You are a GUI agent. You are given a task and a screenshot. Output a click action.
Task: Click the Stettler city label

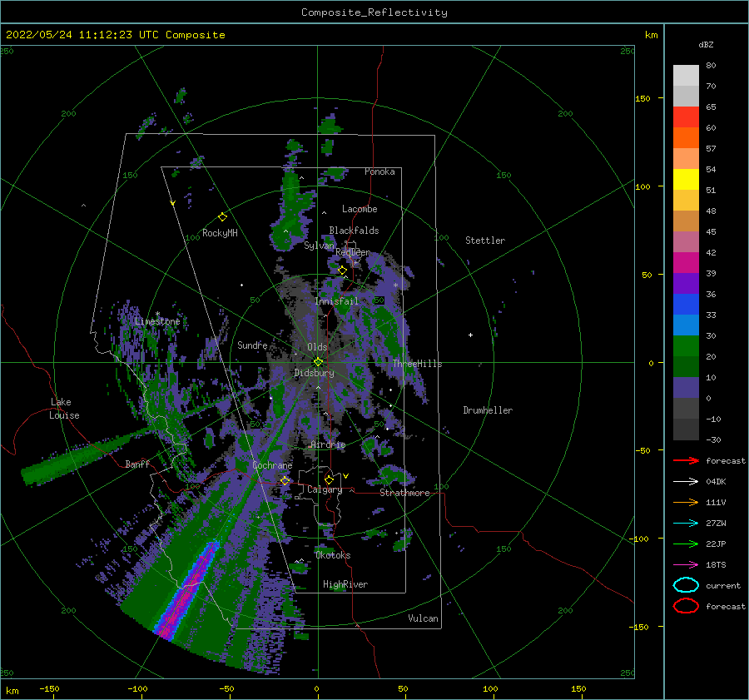pyautogui.click(x=485, y=241)
